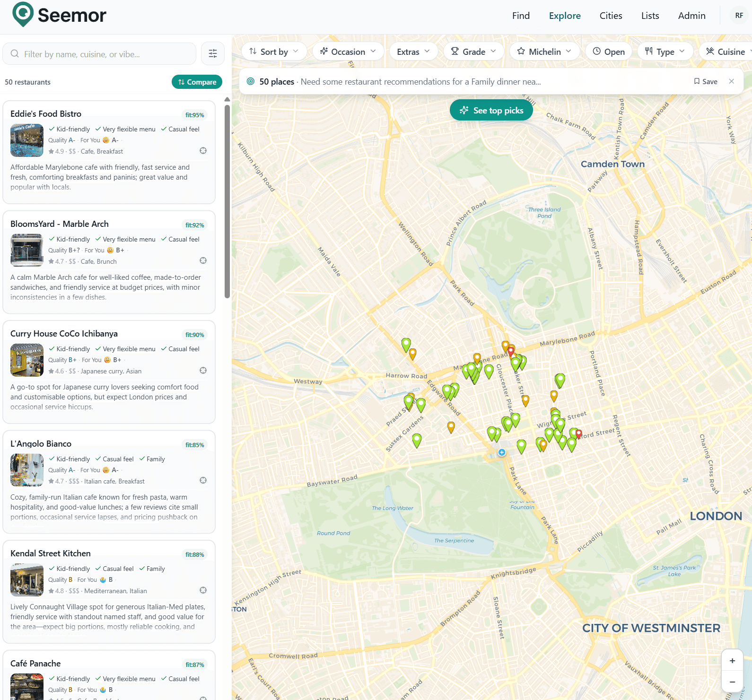
Task: Open BloomsYard - Marble Arch title
Action: (60, 224)
